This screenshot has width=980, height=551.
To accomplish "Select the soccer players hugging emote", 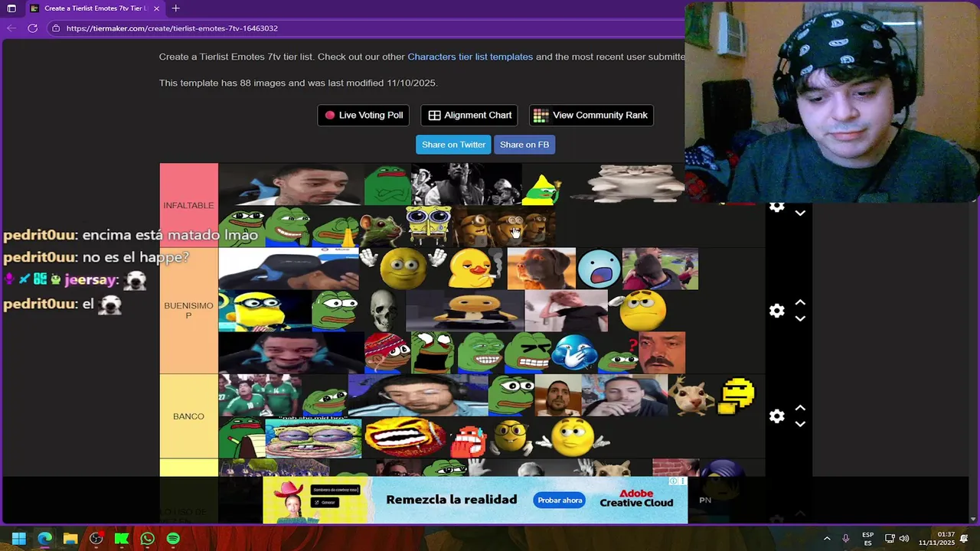I will [660, 269].
